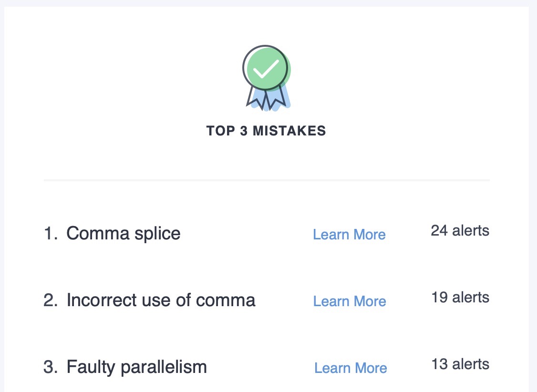Click list number 1 before Comma splice

[51, 234]
